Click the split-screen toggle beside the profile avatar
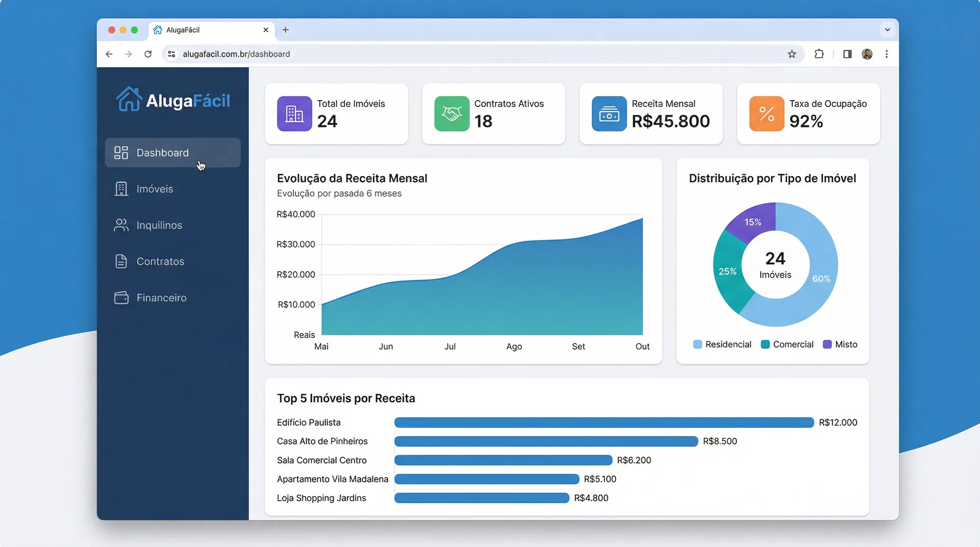The image size is (980, 547). click(x=847, y=54)
